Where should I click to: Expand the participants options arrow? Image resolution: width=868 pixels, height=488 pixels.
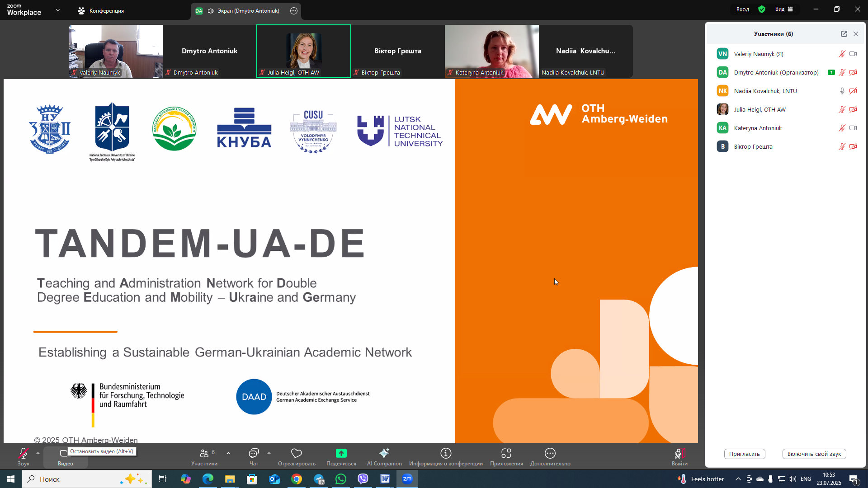point(228,453)
